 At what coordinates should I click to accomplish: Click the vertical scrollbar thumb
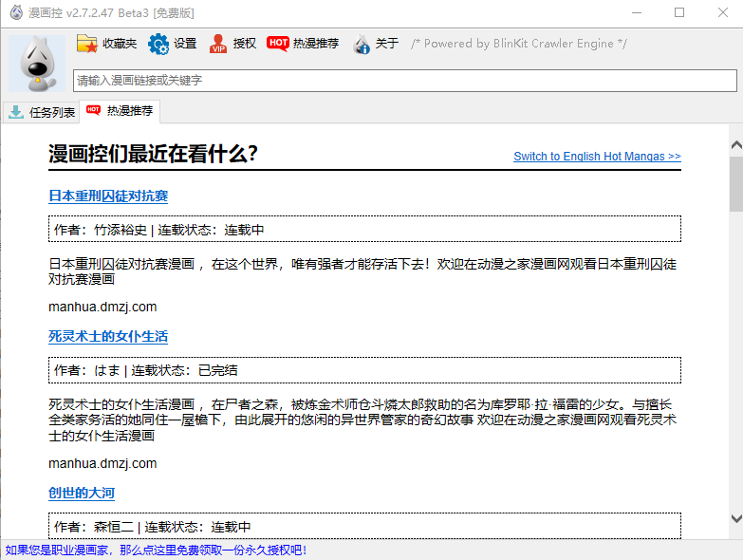coord(735,183)
